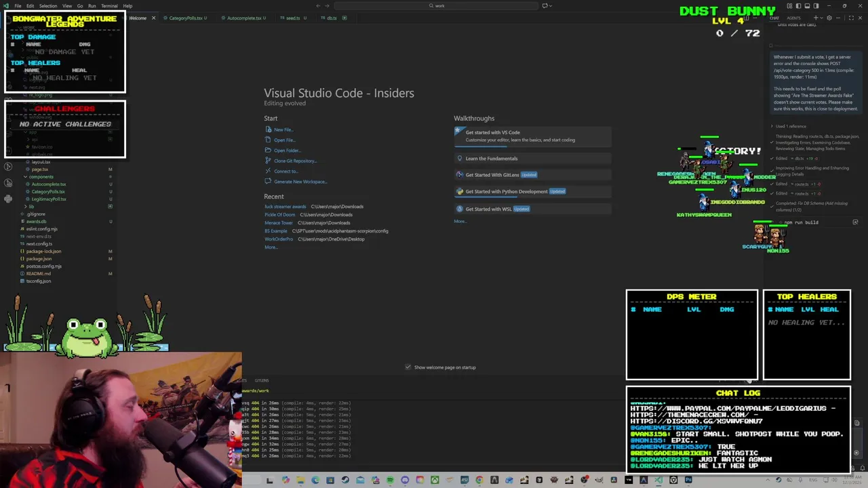868x488 pixels.
Task: Open the new chat dropdown arrow
Action: click(x=822, y=18)
